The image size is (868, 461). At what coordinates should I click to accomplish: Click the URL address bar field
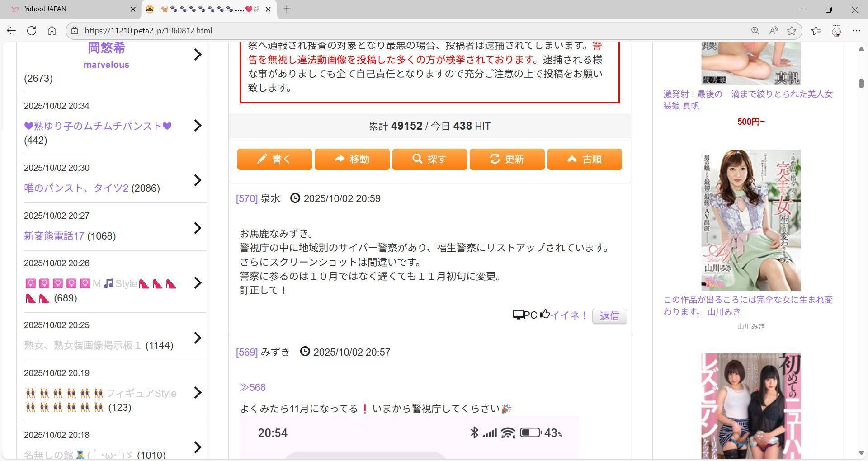pos(407,31)
